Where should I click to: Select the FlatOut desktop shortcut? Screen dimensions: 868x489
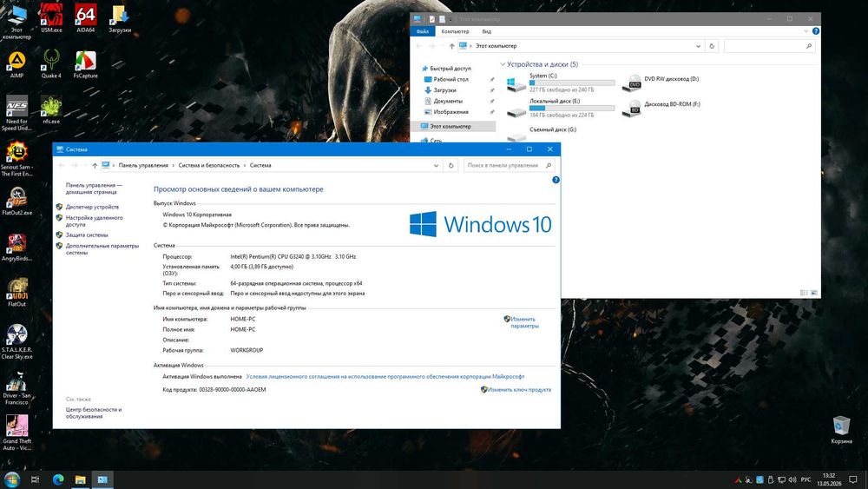coord(16,293)
